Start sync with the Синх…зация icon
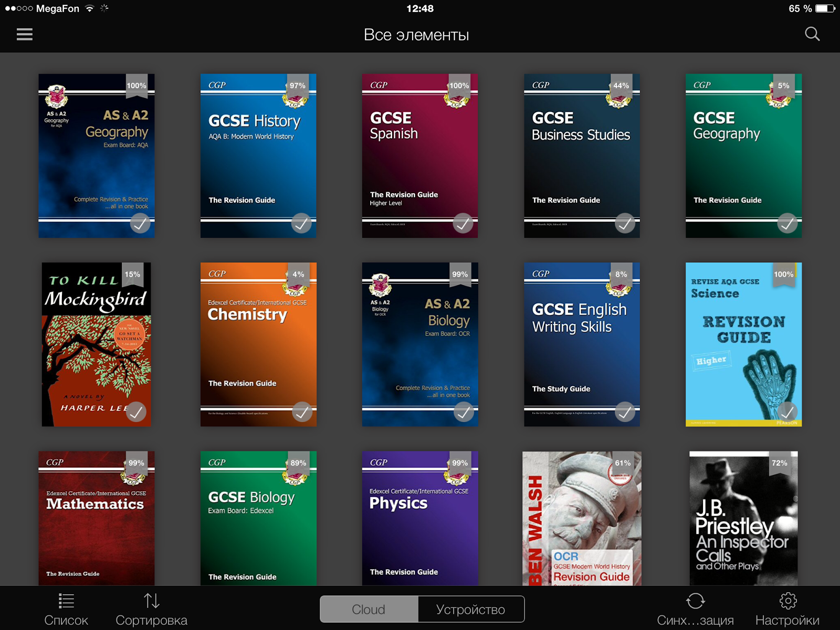The height and width of the screenshot is (630, 840). pyautogui.click(x=695, y=610)
